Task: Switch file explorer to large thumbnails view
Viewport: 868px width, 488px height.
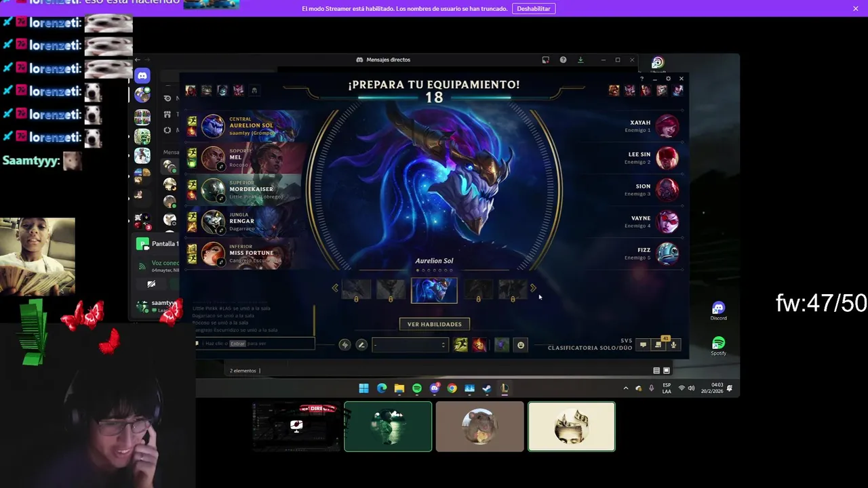Action: pos(667,371)
